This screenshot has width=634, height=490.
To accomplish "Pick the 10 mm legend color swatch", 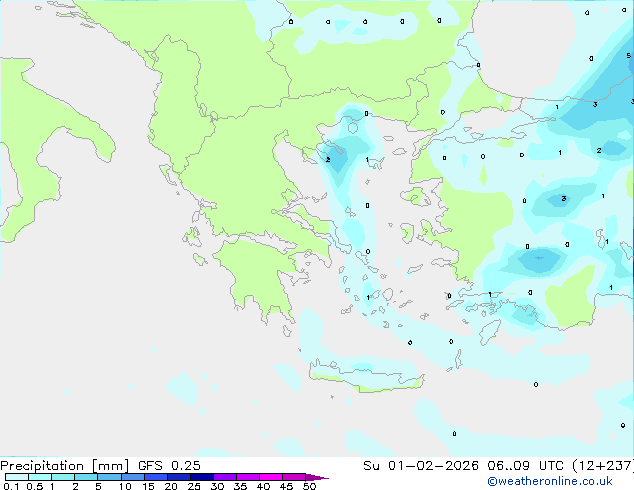I will coord(132,477).
